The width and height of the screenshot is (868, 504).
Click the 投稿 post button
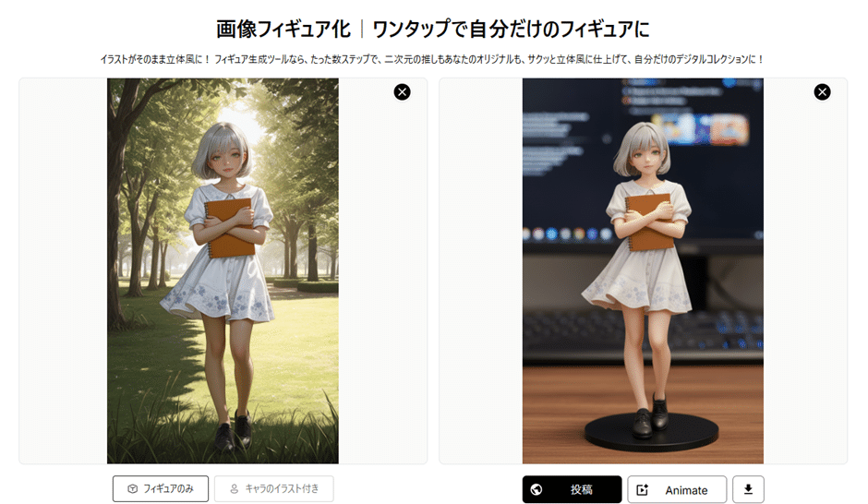[572, 489]
